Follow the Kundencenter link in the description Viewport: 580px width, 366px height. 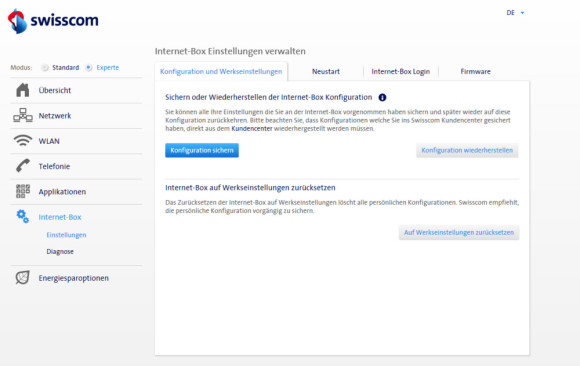[252, 129]
